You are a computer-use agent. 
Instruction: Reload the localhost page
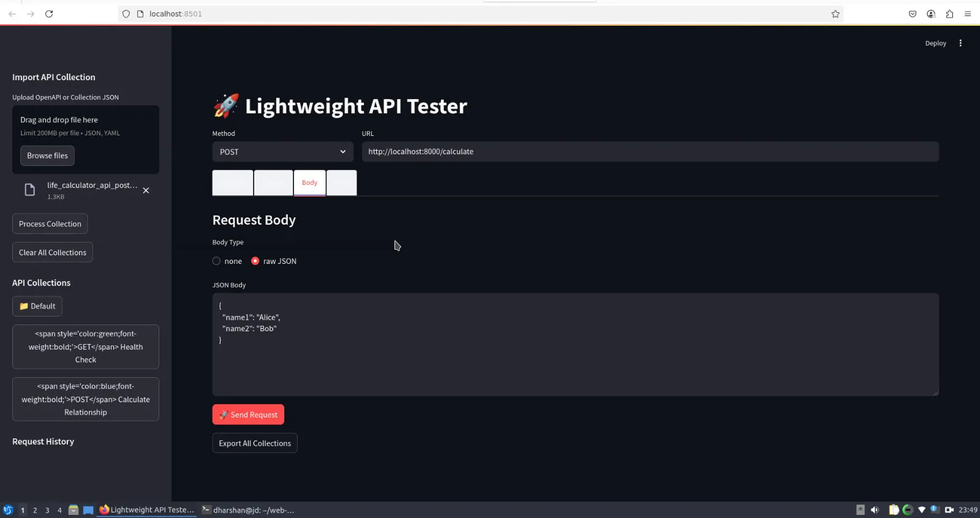pos(49,13)
